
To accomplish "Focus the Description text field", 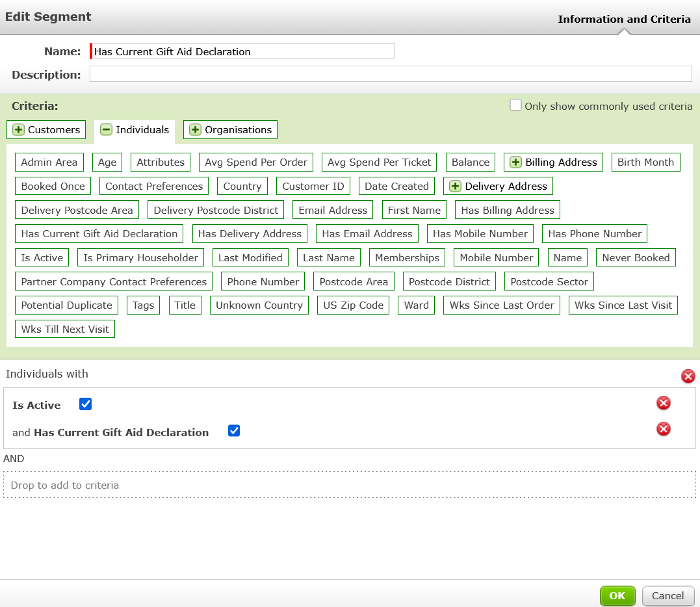I will pos(390,74).
